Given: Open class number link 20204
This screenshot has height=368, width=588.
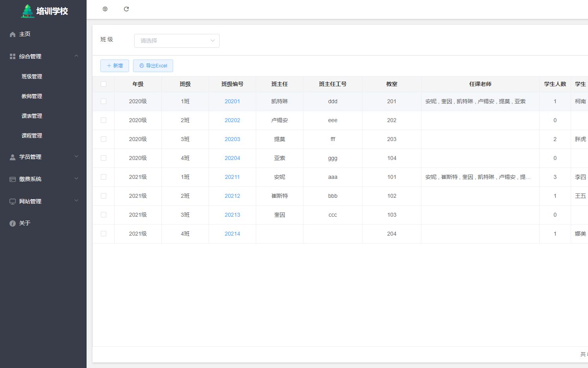Looking at the screenshot, I should [232, 158].
